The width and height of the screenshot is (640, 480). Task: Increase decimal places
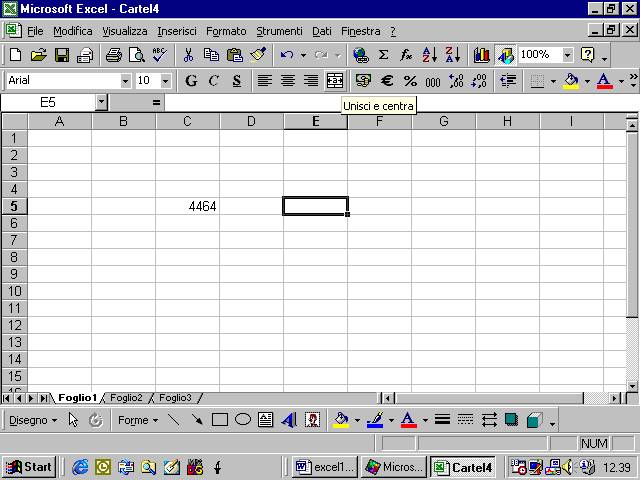(456, 81)
